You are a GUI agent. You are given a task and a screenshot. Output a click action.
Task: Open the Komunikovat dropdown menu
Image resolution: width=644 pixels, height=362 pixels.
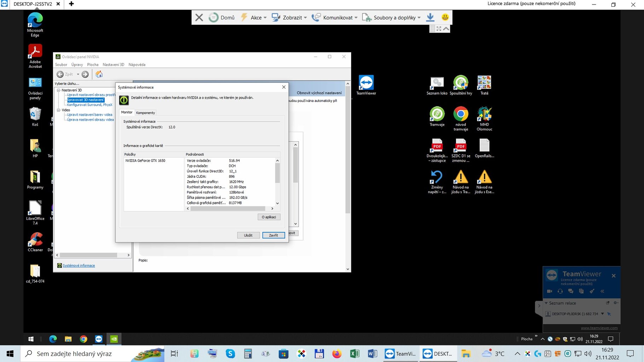[335, 17]
